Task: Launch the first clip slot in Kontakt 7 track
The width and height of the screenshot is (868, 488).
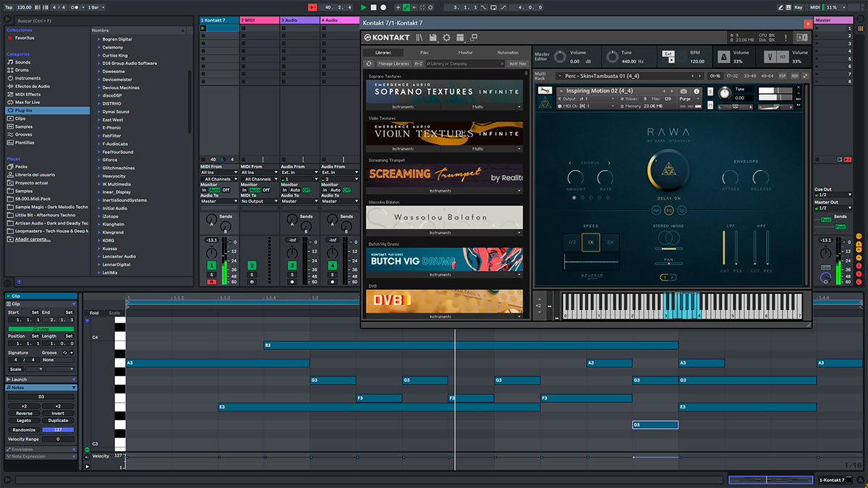Action: [203, 28]
